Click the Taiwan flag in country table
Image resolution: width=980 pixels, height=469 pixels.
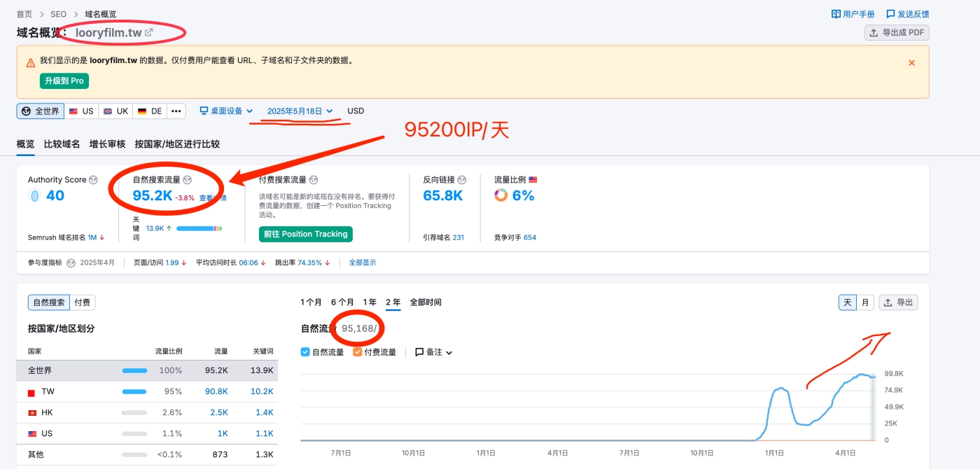(x=31, y=393)
